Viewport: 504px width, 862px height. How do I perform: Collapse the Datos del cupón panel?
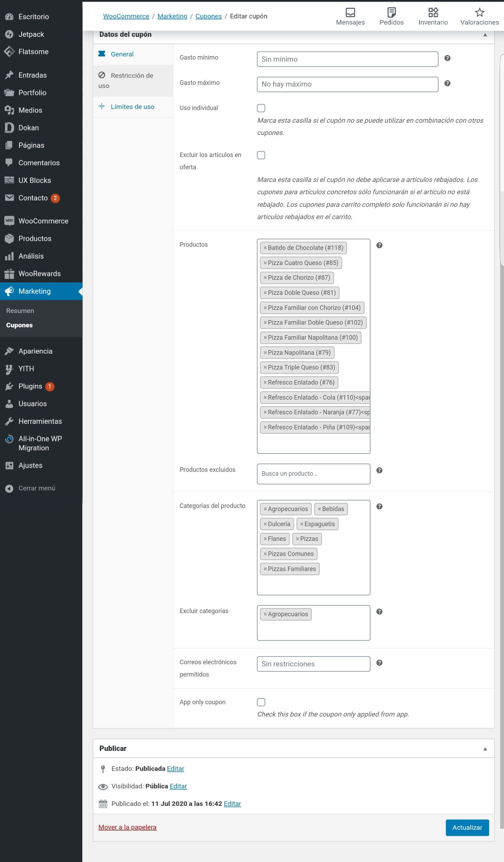tap(485, 35)
